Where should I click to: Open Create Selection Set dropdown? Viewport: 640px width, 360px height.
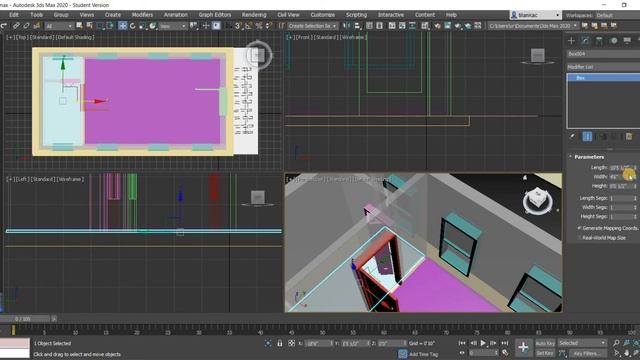(x=312, y=26)
